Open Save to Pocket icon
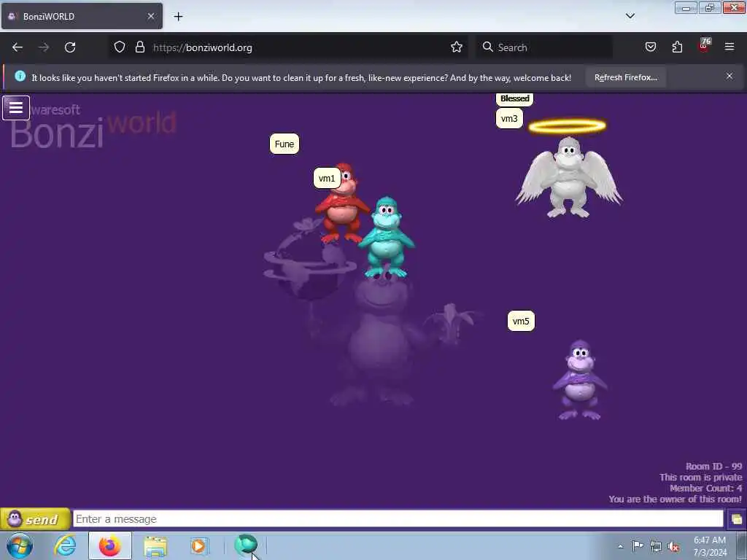The height and width of the screenshot is (560, 747). tap(651, 47)
